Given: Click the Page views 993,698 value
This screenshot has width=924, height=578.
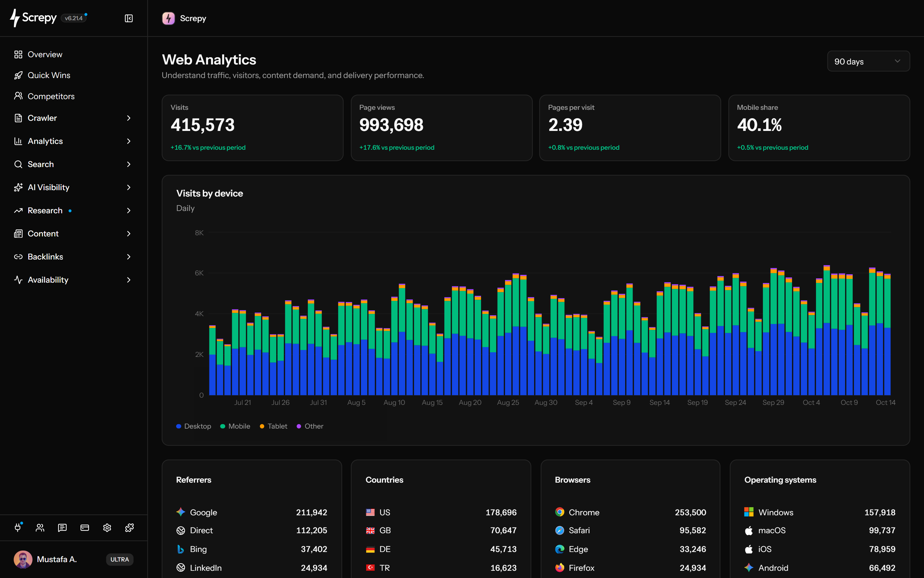Looking at the screenshot, I should (x=391, y=125).
